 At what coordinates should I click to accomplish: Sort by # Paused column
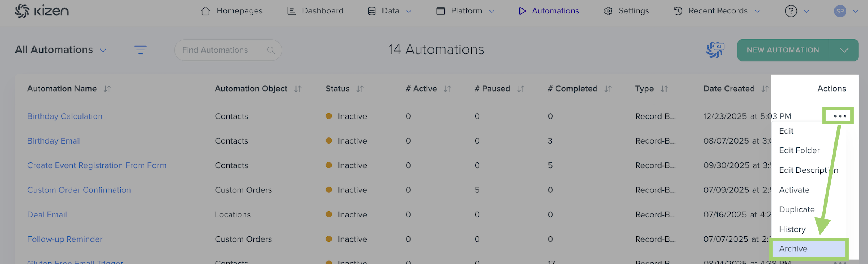pyautogui.click(x=521, y=89)
